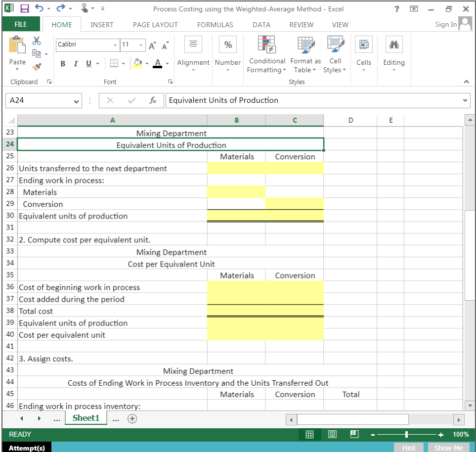Viewport: 476px width, 452px height.
Task: Click the Show Me button
Action: (447, 448)
